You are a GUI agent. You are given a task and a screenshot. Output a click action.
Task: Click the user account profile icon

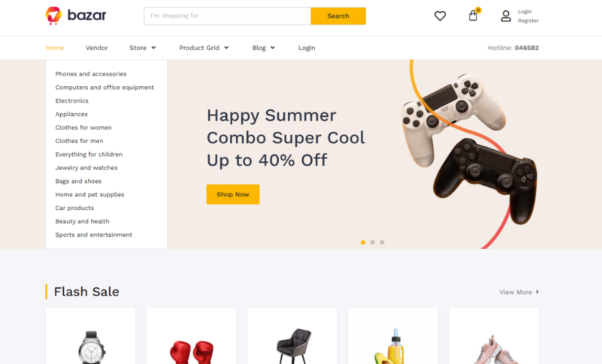click(506, 16)
